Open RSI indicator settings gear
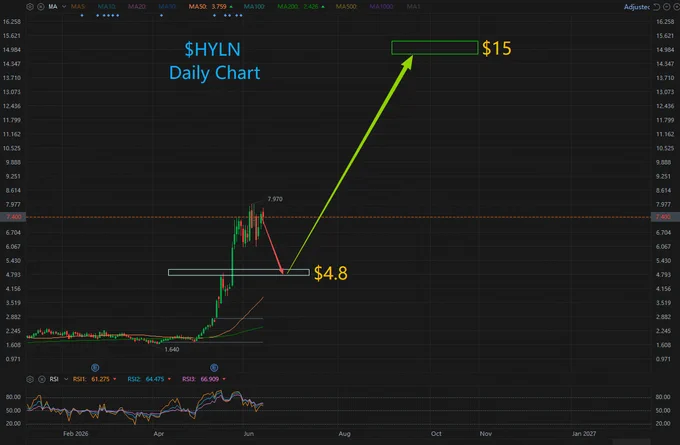 (x=29, y=379)
